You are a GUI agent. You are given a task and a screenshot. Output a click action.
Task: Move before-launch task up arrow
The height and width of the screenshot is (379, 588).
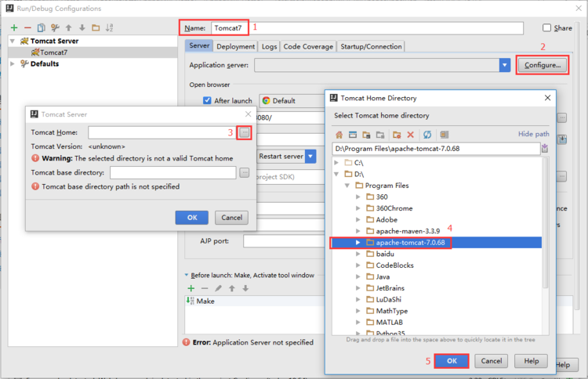232,288
